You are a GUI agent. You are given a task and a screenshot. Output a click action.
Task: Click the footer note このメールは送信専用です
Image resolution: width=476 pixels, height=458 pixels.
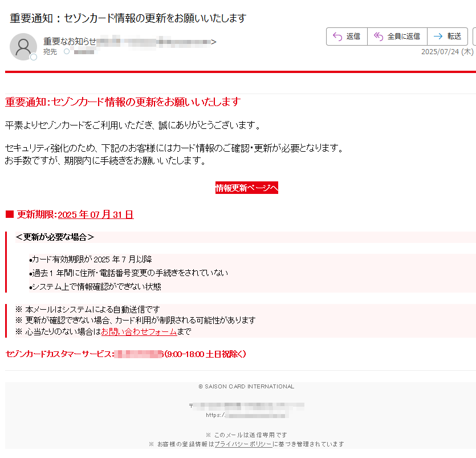click(246, 435)
